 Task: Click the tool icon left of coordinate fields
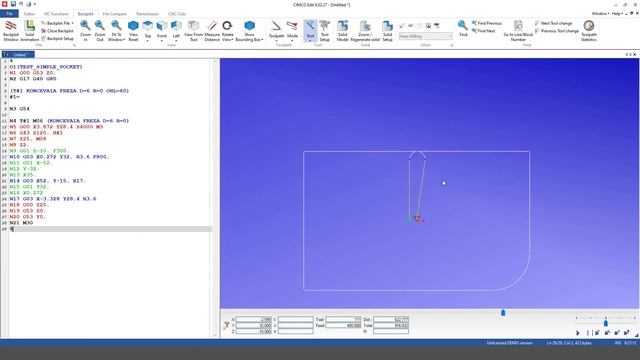tap(226, 325)
